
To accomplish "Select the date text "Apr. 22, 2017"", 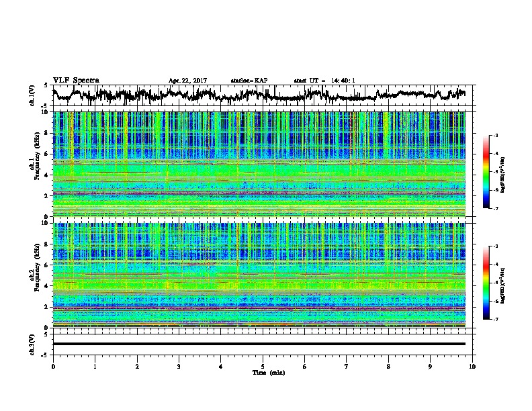I will pyautogui.click(x=187, y=81).
